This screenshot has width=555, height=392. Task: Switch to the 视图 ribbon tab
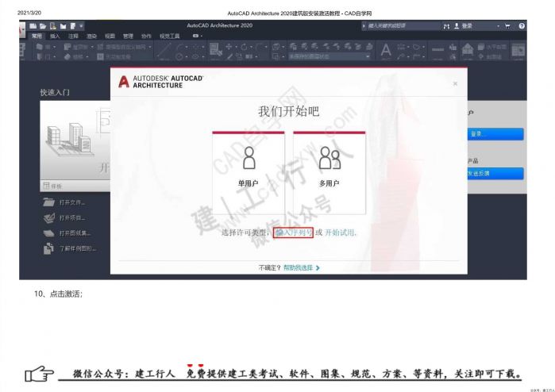pyautogui.click(x=110, y=36)
